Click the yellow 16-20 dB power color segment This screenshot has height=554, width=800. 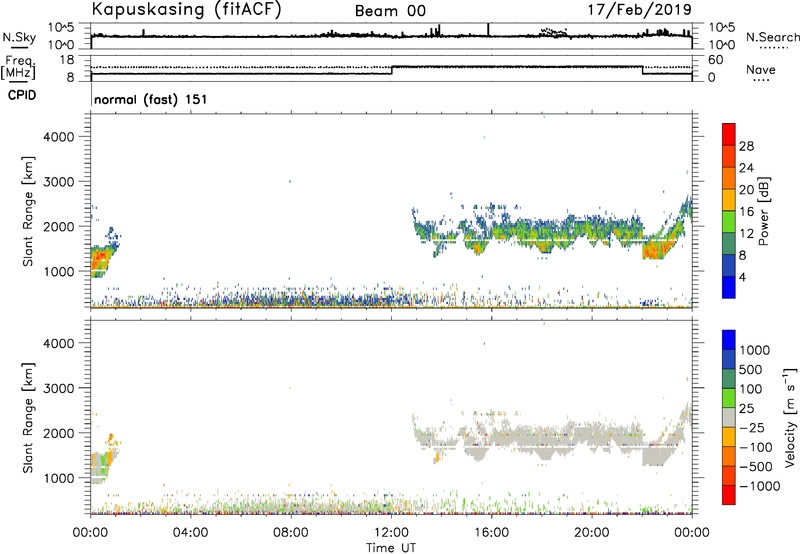pos(729,200)
